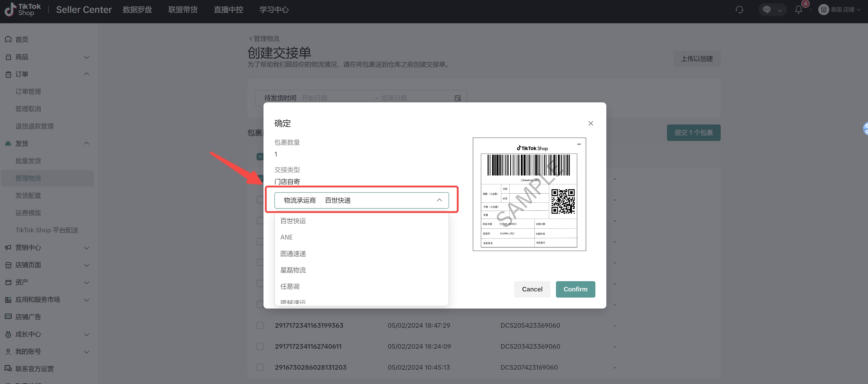Open the 数据罗盘 top navigation tab

[x=137, y=10]
